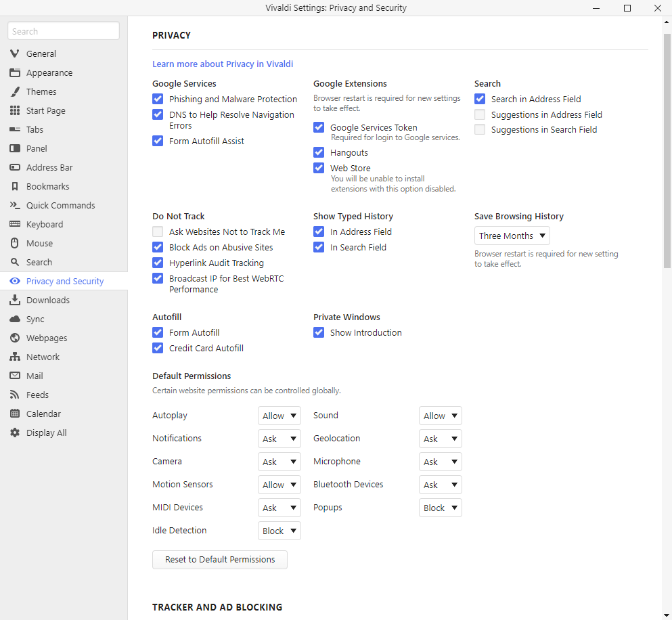Open the Sound permission dropdown
This screenshot has width=672, height=620.
click(x=441, y=416)
